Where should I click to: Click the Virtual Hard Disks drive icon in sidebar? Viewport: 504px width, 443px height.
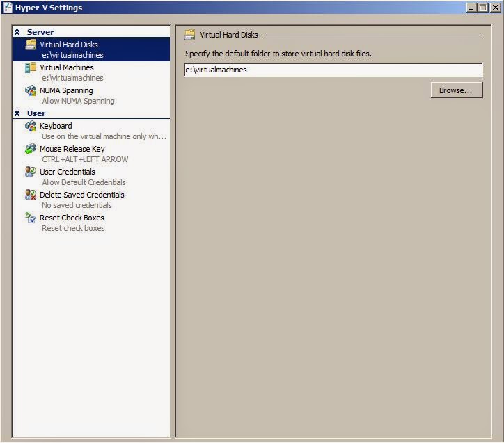point(31,45)
